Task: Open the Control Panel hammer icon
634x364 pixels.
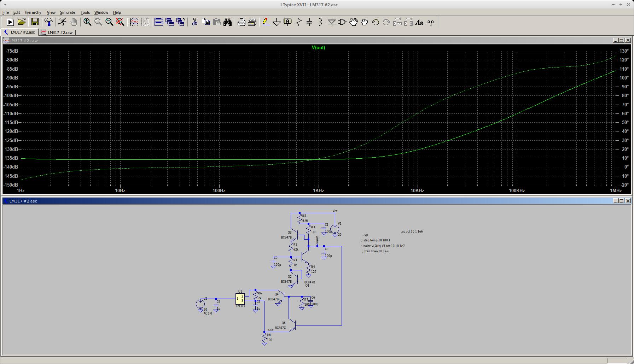Action: pos(49,22)
